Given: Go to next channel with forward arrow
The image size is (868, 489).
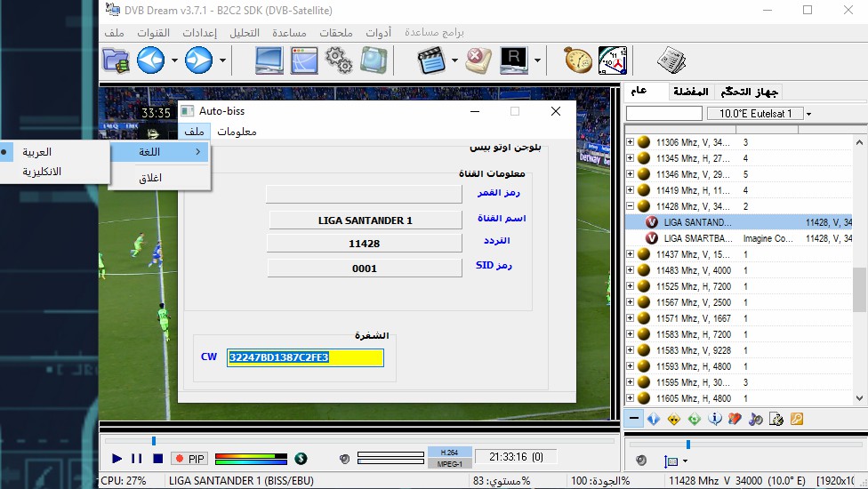Looking at the screenshot, I should 198,60.
